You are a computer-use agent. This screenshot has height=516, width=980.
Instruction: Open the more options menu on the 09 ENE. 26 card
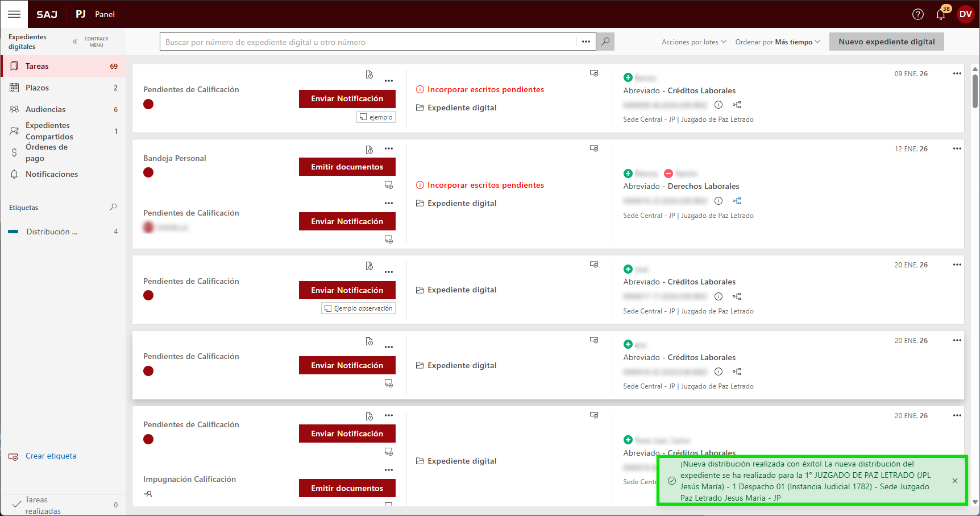pos(957,73)
